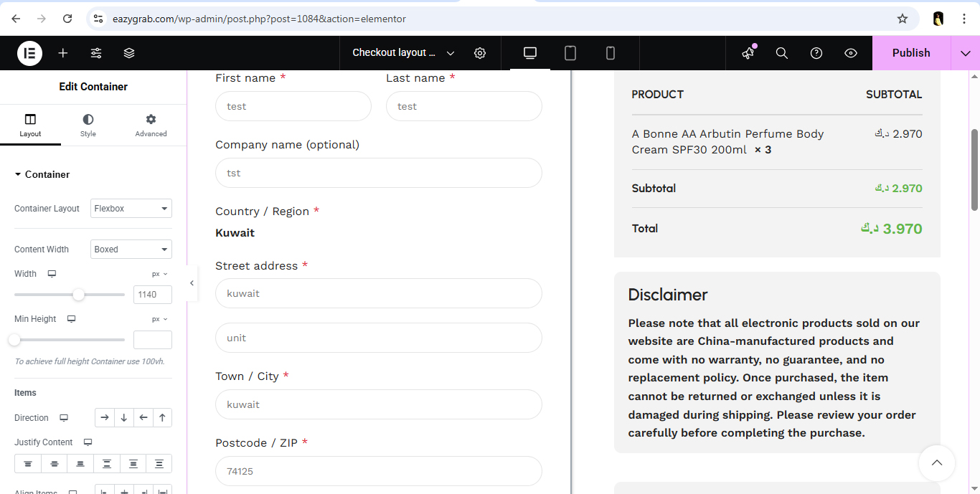
Task: Open Publish options arrow
Action: (x=965, y=53)
